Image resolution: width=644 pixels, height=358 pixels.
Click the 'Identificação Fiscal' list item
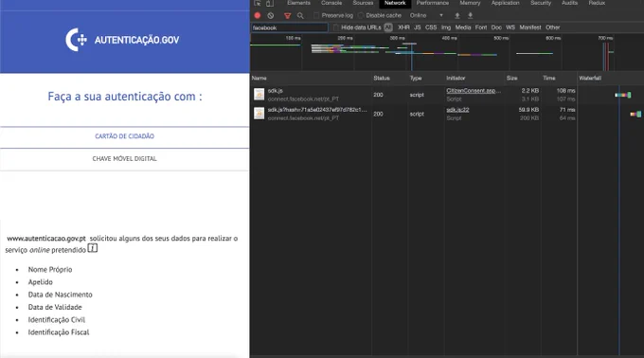[59, 332]
